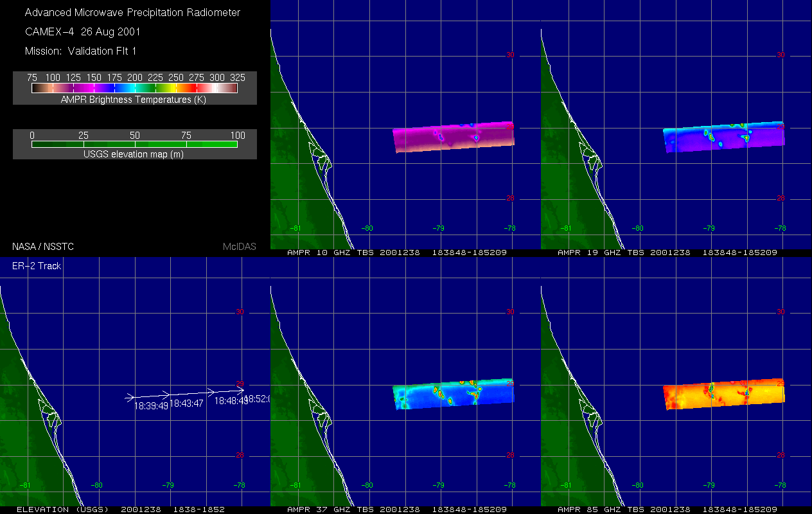Select the 10 GHz brightness temperature swath
812x514 pixels.
(454, 137)
